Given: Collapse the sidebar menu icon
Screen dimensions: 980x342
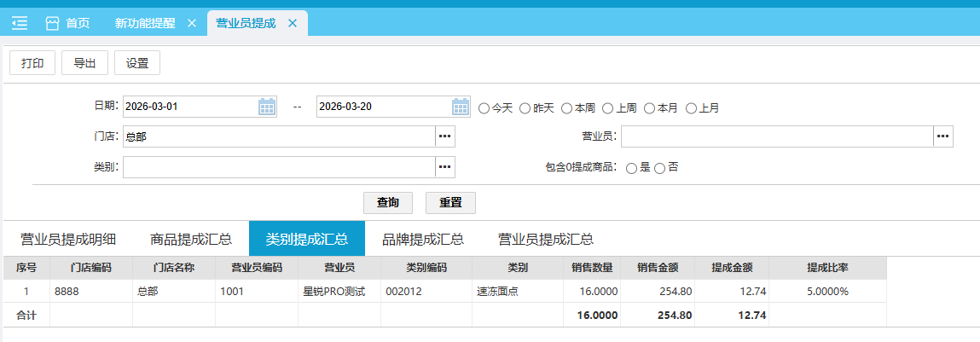Looking at the screenshot, I should (x=20, y=23).
